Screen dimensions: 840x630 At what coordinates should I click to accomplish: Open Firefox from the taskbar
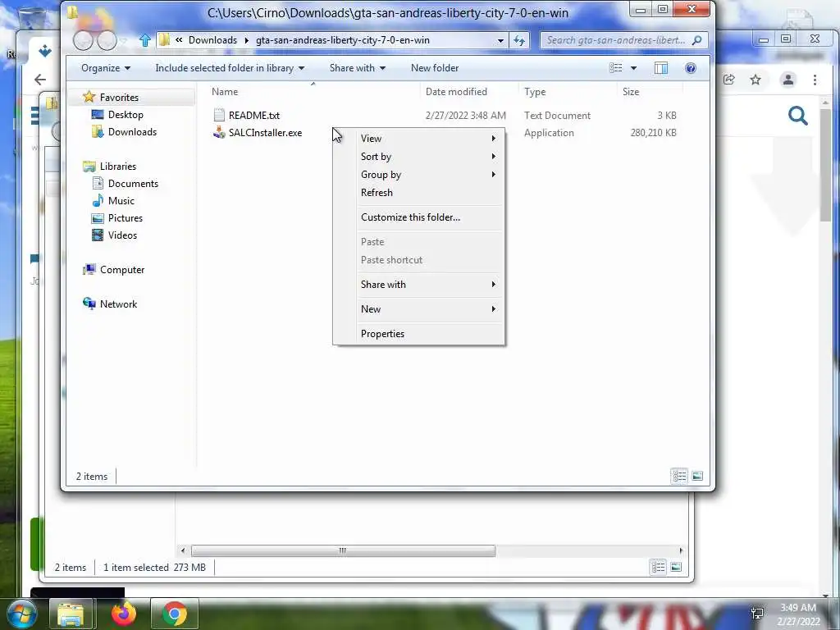click(x=124, y=614)
